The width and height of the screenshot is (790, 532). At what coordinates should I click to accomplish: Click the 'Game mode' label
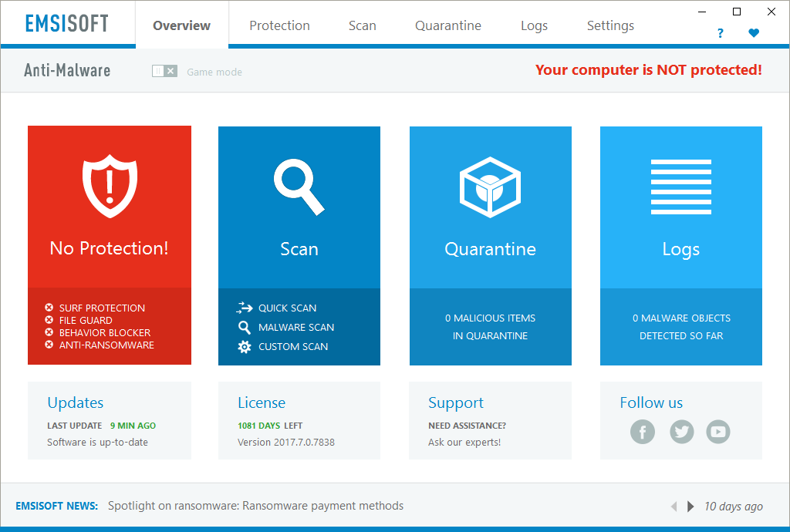click(x=214, y=72)
